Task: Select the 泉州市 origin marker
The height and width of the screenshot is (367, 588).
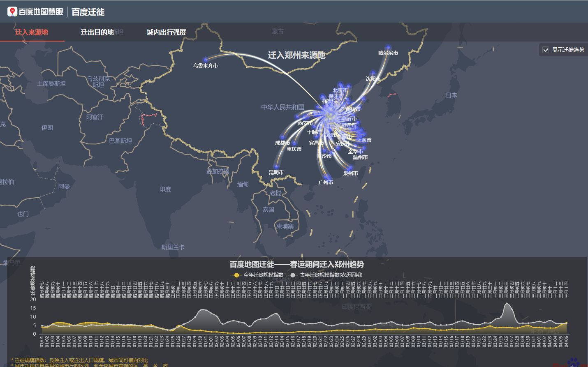Action: click(x=350, y=168)
